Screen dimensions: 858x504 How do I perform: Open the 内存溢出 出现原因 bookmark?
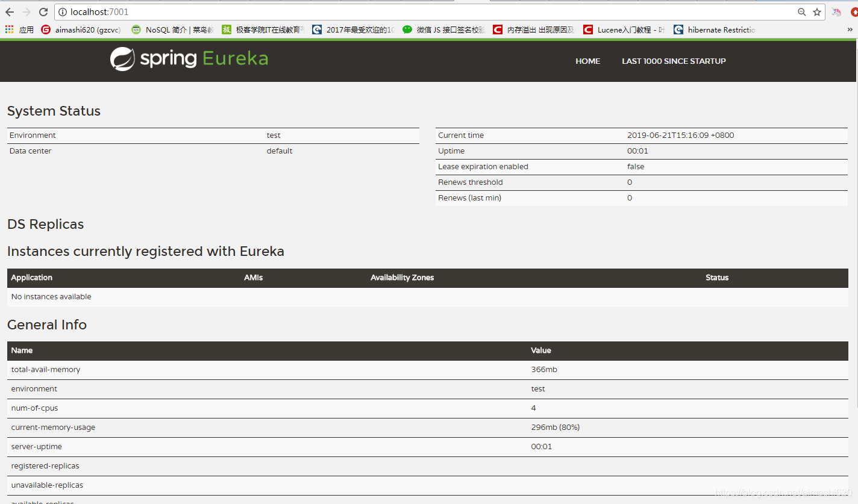tap(534, 30)
